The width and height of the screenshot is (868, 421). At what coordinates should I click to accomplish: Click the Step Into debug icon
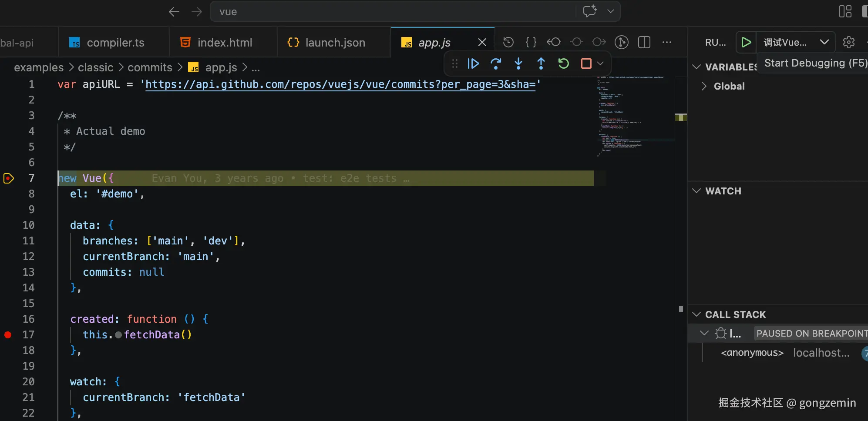point(518,64)
